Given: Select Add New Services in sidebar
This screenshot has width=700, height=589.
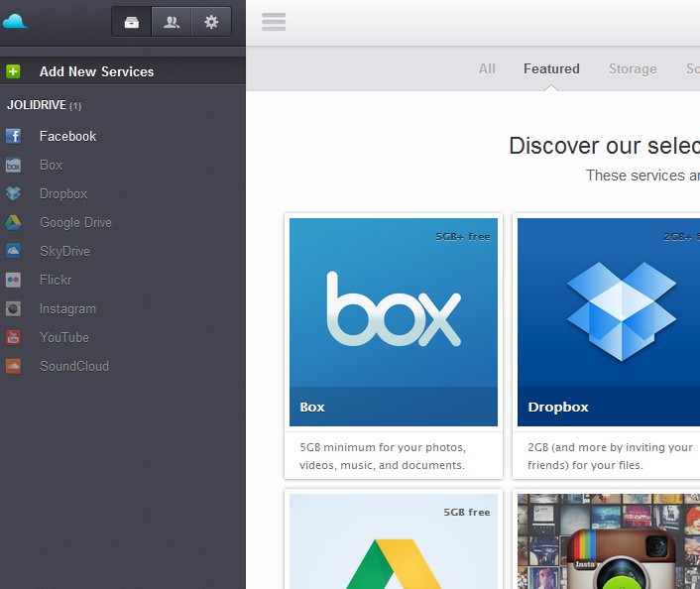Looking at the screenshot, I should pos(96,71).
